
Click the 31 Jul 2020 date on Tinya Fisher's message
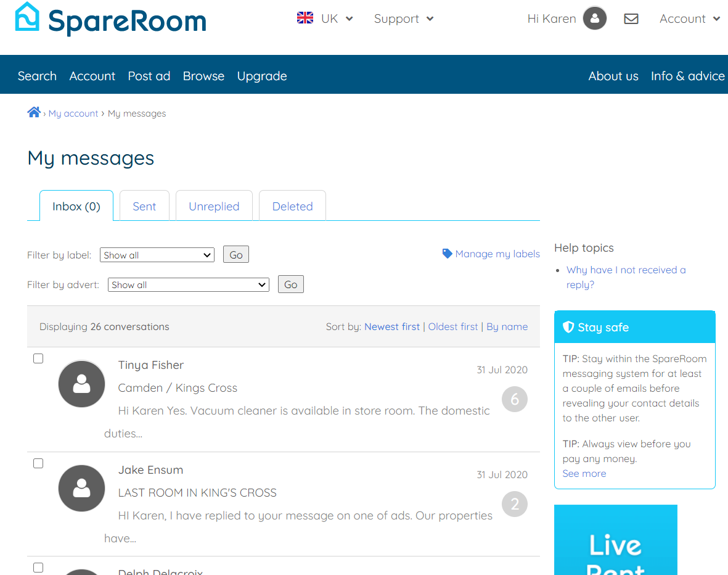(x=502, y=370)
